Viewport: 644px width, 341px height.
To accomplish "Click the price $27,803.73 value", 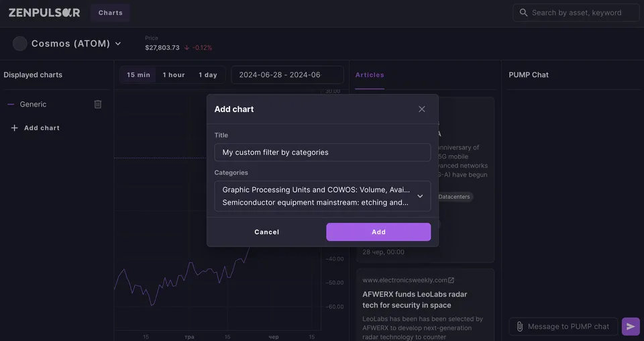I will click(162, 48).
